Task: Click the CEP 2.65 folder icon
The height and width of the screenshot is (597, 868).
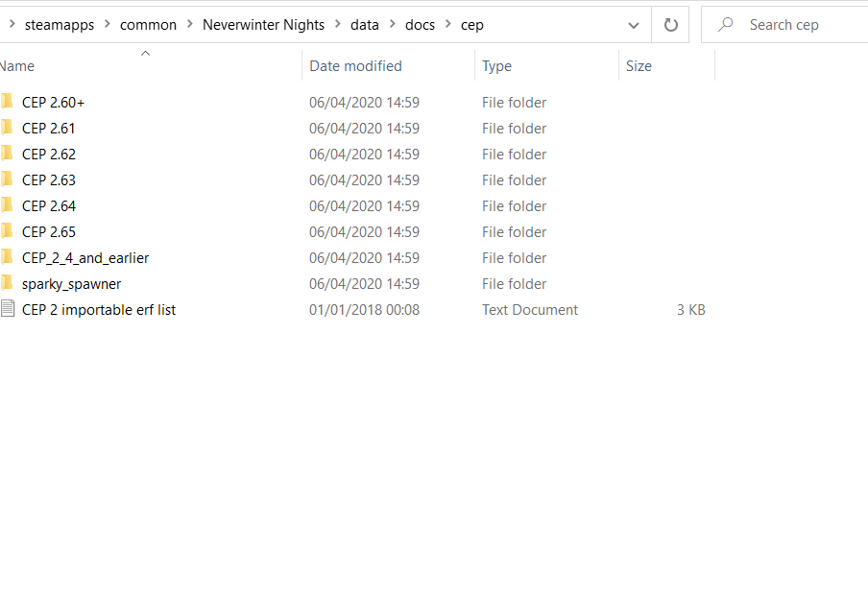Action: point(7,231)
